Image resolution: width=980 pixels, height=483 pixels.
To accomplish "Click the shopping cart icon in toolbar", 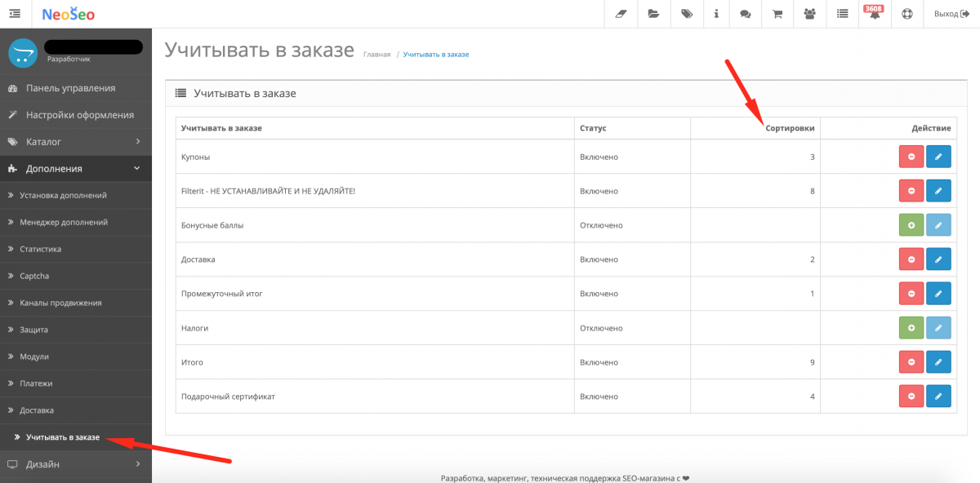I will 777,14.
